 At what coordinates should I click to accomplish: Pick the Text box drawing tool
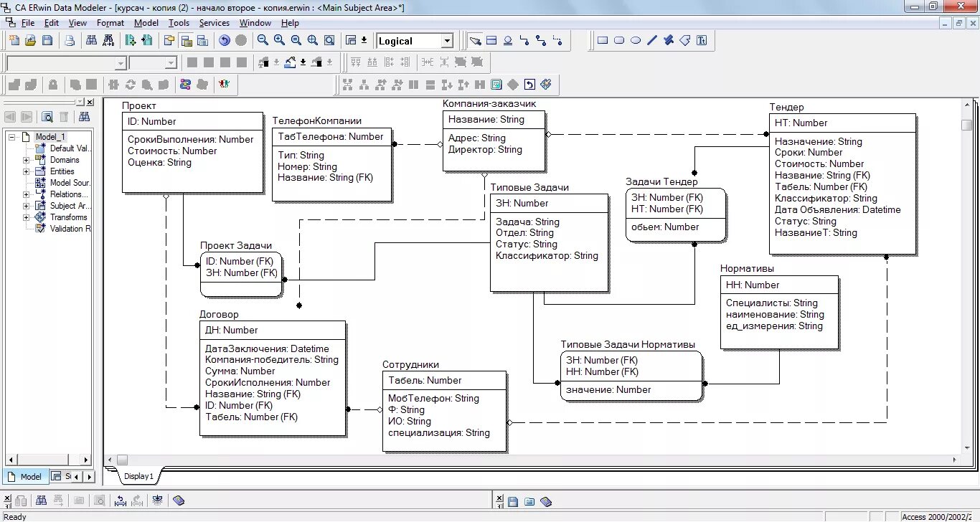click(x=702, y=41)
